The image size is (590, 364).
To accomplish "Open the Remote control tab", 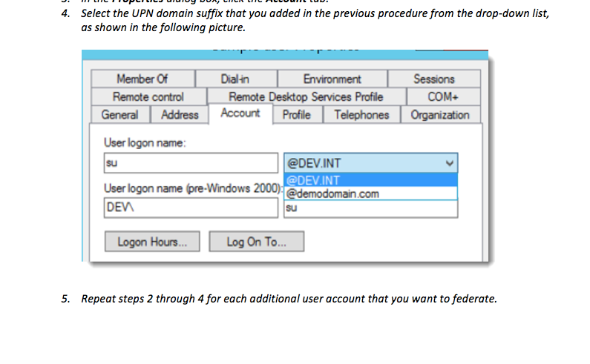I will pos(148,97).
